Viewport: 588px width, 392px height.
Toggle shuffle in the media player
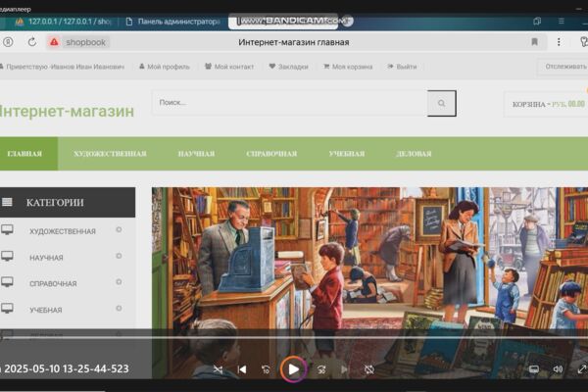[x=218, y=369]
